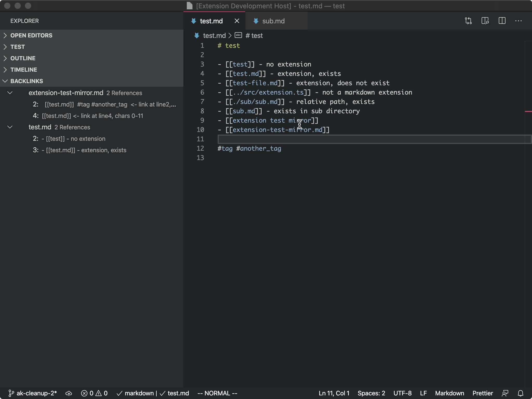Open backlink 'link at line4, chars 0-11'
This screenshot has height=399, width=532.
[x=92, y=116]
